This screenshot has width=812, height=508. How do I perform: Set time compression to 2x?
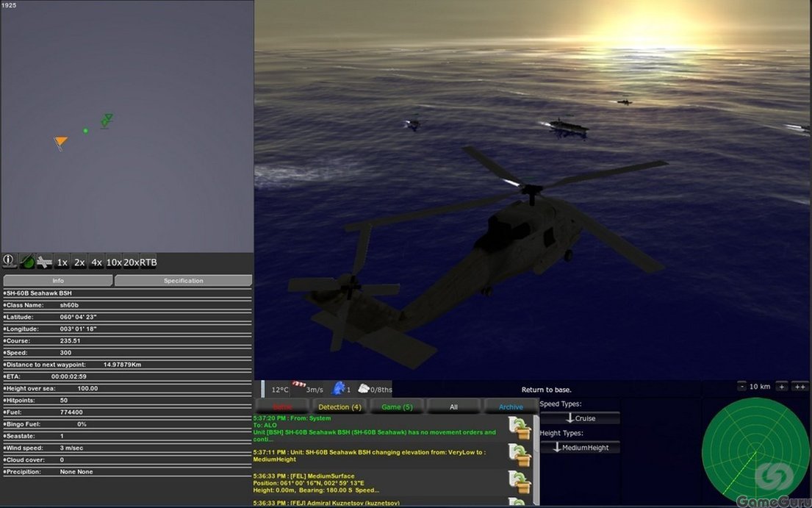coord(79,262)
